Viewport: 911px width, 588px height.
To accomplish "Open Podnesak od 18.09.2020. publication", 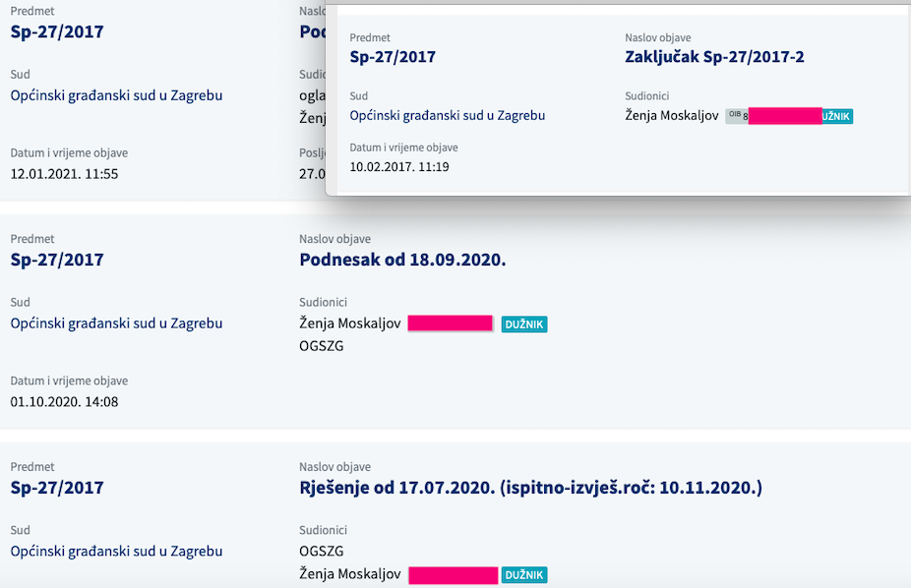I will [402, 260].
